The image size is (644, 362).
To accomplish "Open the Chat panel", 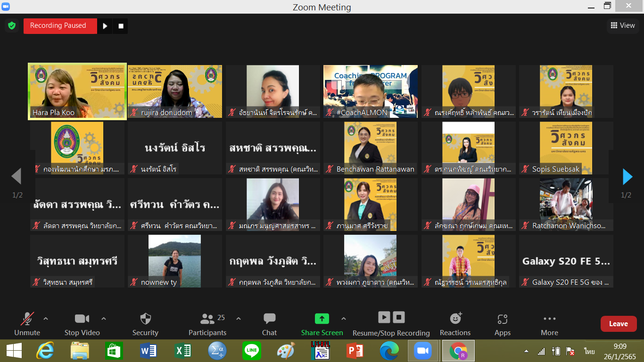I will (269, 319).
